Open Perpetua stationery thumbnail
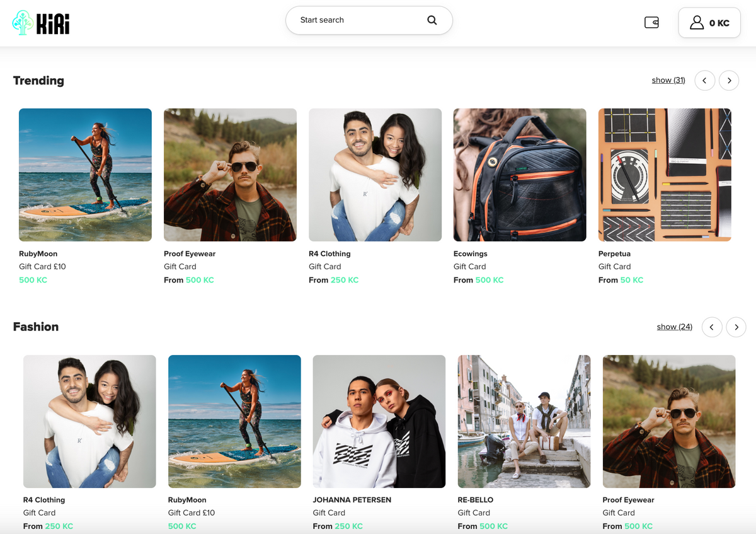 (665, 175)
